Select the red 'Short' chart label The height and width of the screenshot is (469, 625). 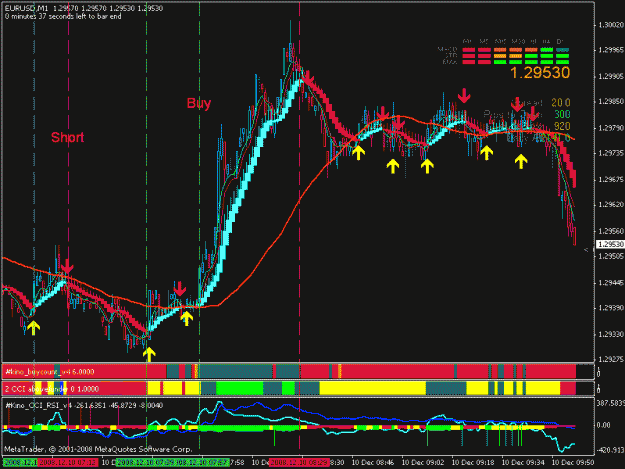tap(67, 137)
